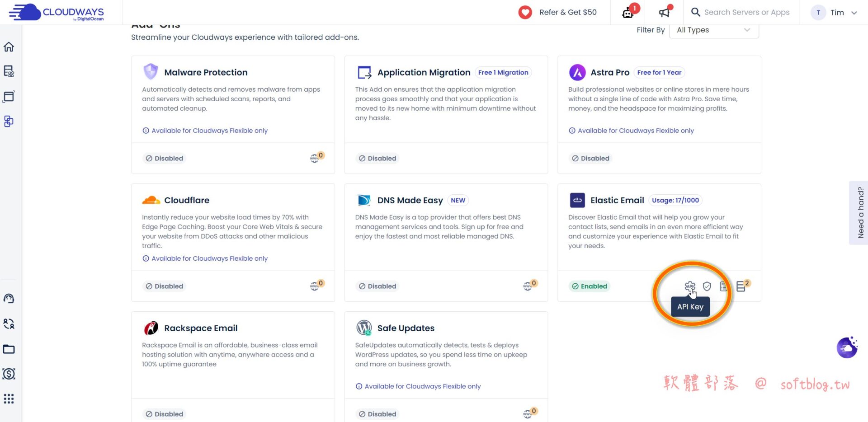Click the announcements megaphone icon
Viewport: 868px width, 422px height.
point(664,12)
